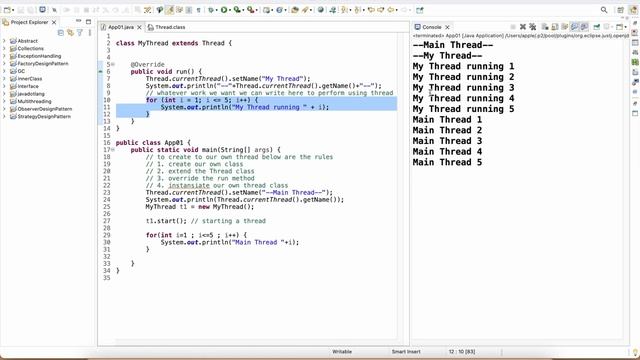Viewport: 640px width, 360px height.
Task: Click the Open Terminal toolbar icon
Action: pyautogui.click(x=42, y=10)
